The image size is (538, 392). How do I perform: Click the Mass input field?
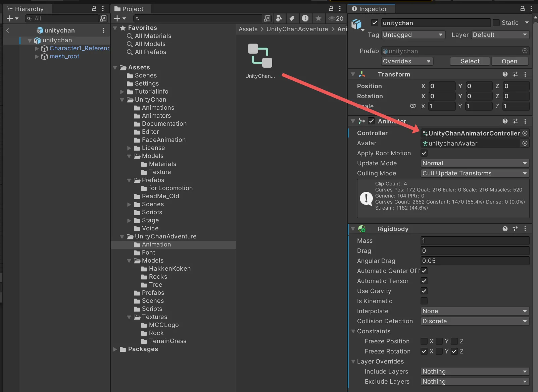(x=475, y=241)
